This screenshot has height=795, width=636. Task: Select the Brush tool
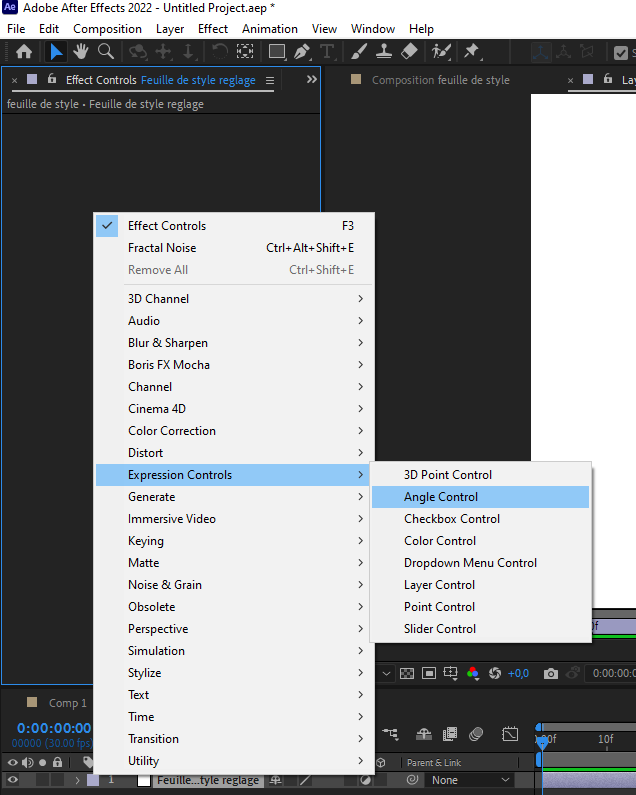pos(360,52)
